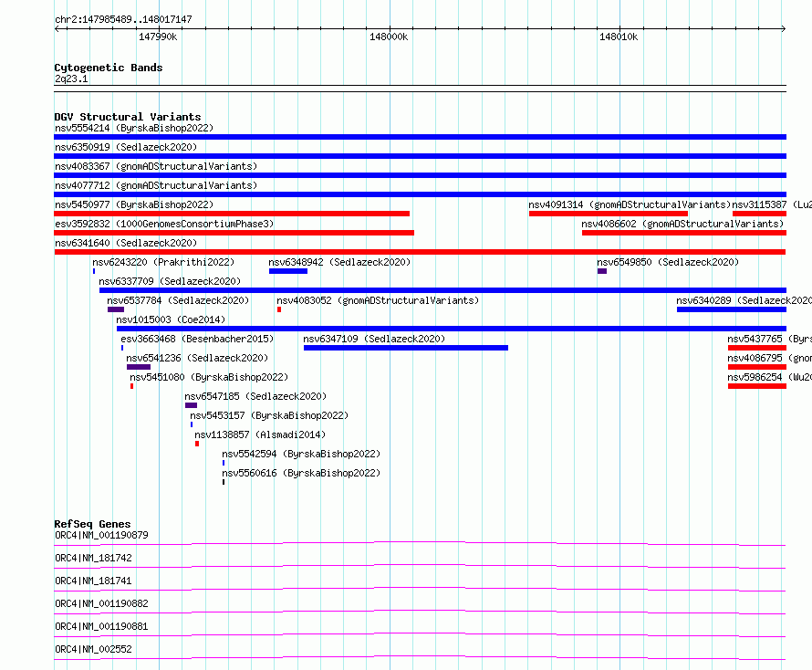Click the 147990k ruler tick label

pos(158,37)
